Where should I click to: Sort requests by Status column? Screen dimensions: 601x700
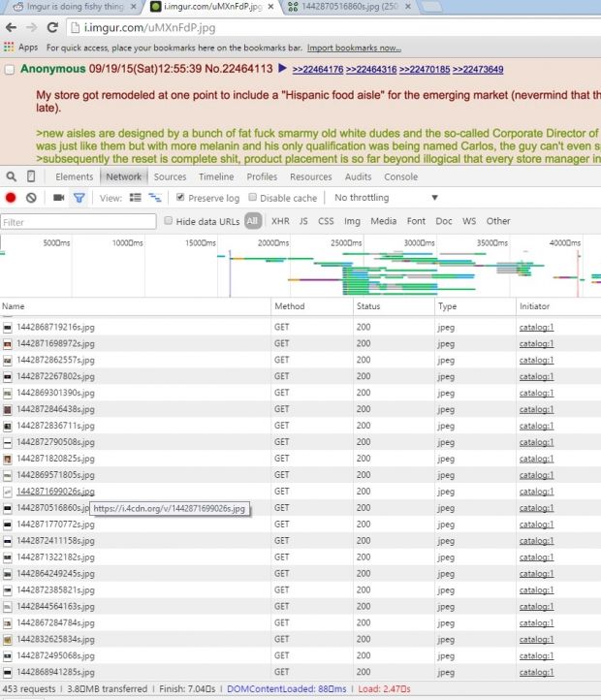pyautogui.click(x=394, y=306)
